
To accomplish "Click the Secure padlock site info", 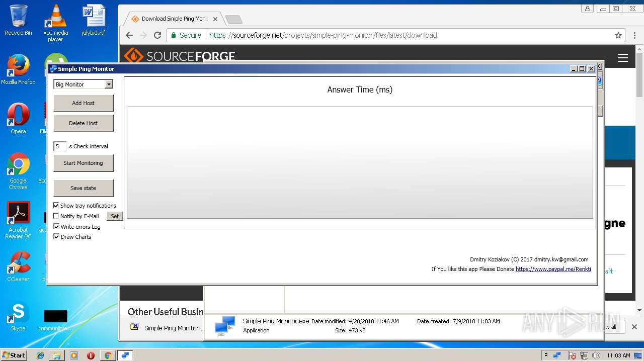I will [x=186, y=35].
